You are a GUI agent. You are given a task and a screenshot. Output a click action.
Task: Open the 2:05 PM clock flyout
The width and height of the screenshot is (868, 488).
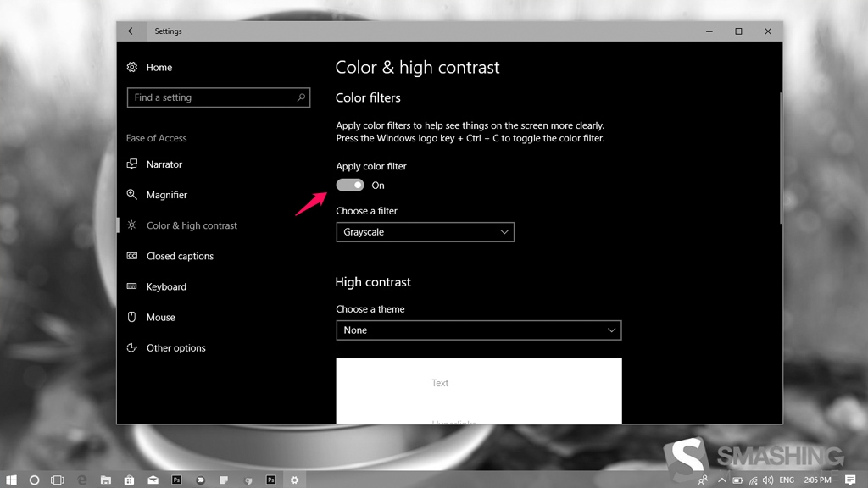tap(818, 480)
